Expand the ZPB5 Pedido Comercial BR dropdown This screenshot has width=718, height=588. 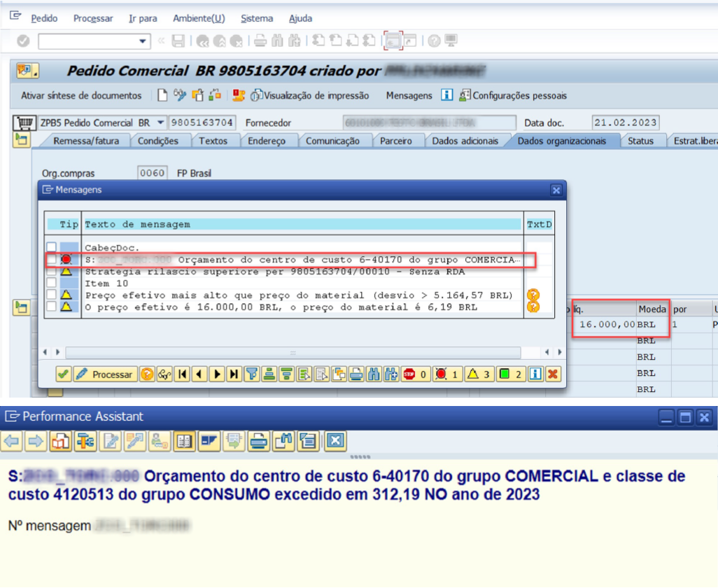click(161, 122)
